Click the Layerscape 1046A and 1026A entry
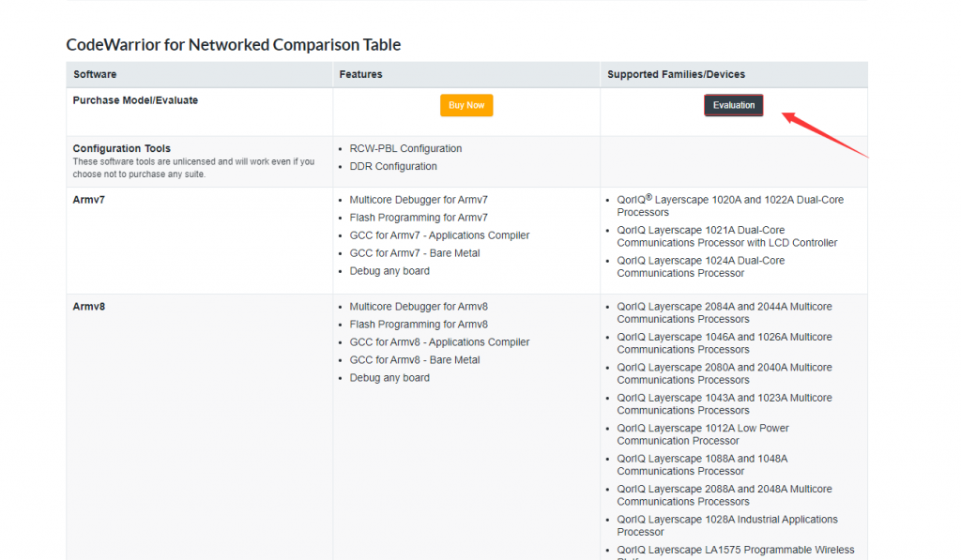This screenshot has height=560, width=961. pyautogui.click(x=725, y=343)
